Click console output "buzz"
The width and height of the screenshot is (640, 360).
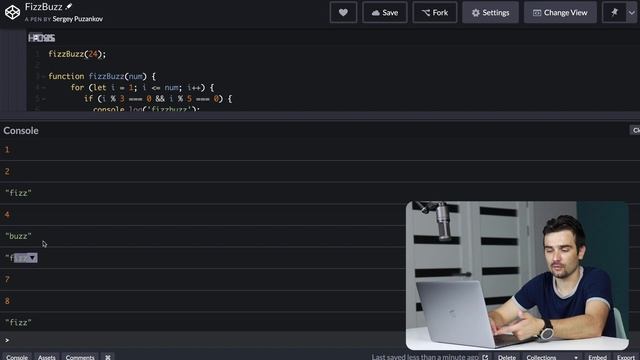(18, 236)
